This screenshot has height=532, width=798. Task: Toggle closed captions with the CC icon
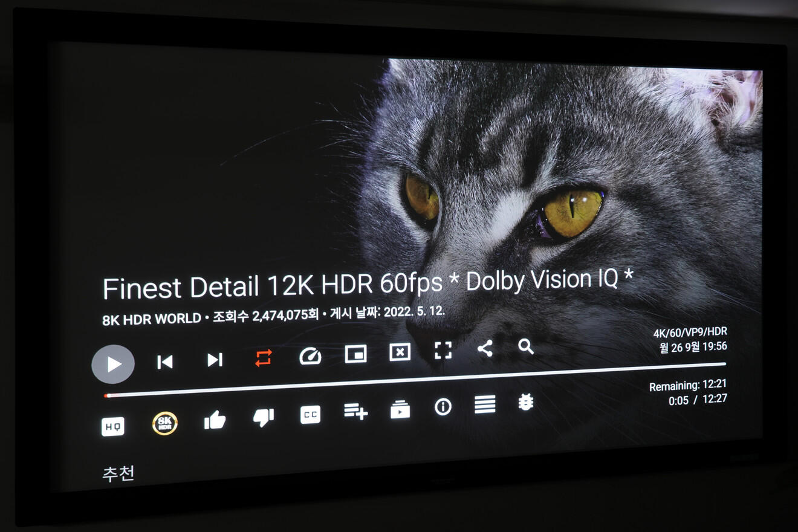click(x=310, y=415)
